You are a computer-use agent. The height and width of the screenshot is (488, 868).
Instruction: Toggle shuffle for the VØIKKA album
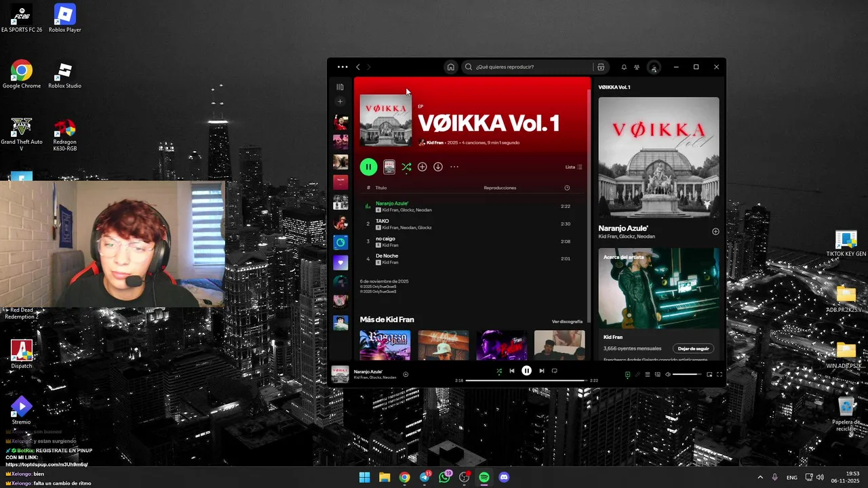coord(406,167)
